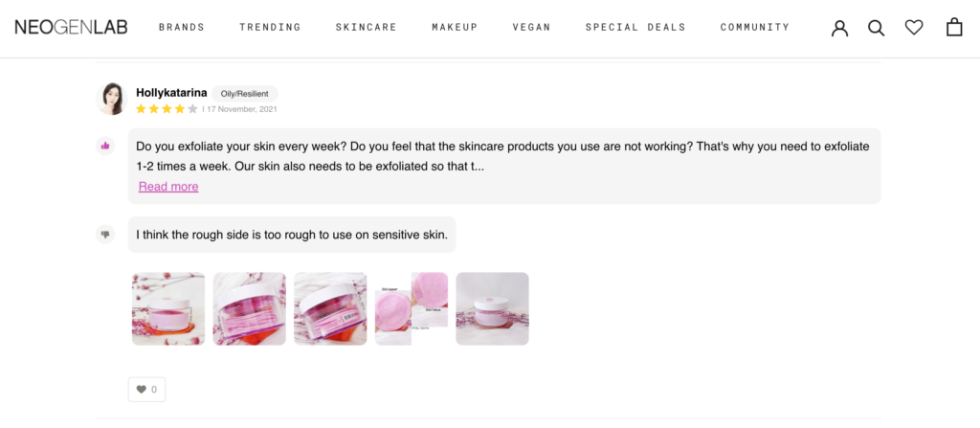Visit the Community link

(755, 28)
